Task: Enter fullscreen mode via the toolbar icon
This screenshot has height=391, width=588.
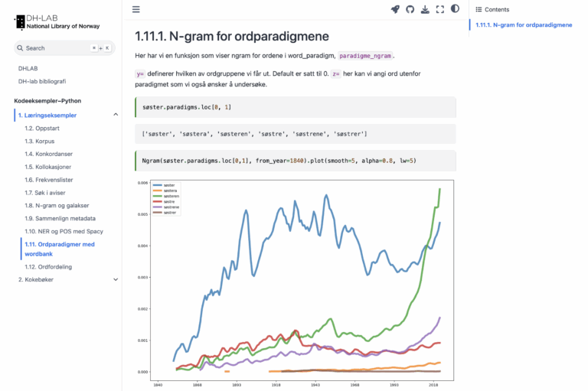Action: coord(440,9)
